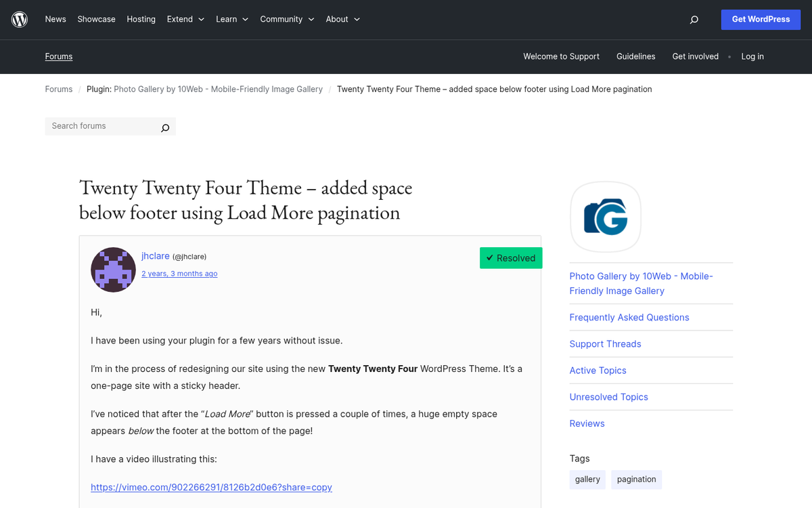This screenshot has height=508, width=812.
Task: Click the Get WordPress button
Action: pos(761,20)
